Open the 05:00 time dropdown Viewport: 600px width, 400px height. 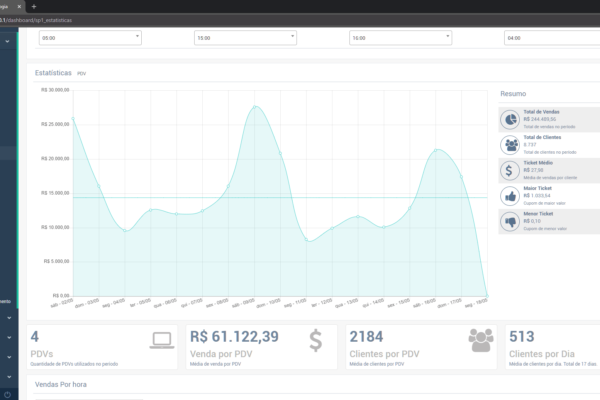(x=90, y=38)
